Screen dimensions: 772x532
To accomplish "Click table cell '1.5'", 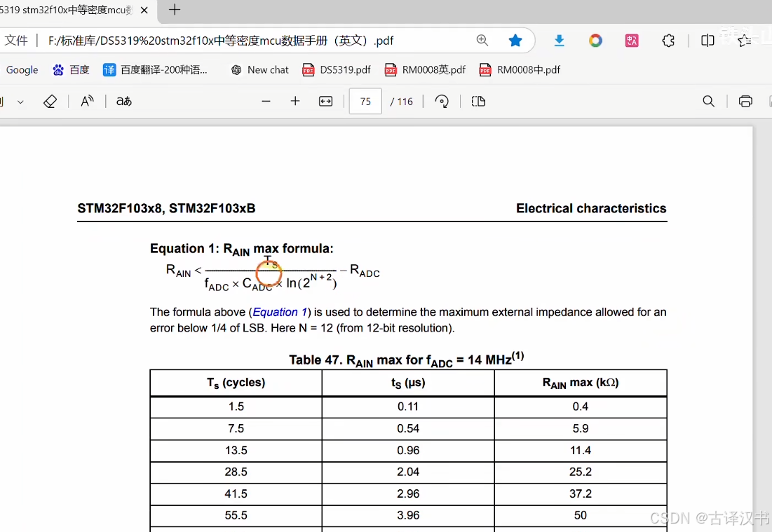I will pyautogui.click(x=236, y=407).
